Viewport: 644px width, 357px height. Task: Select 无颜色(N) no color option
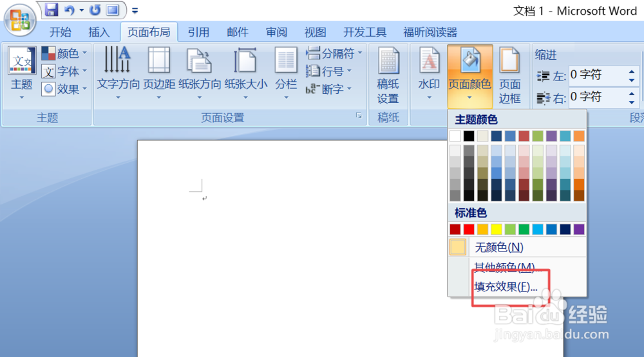pos(517,248)
